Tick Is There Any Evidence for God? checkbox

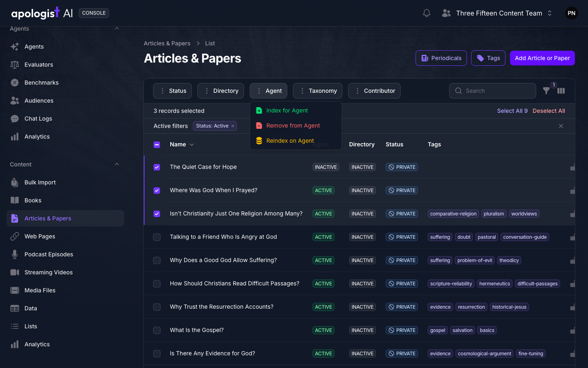pyautogui.click(x=157, y=353)
